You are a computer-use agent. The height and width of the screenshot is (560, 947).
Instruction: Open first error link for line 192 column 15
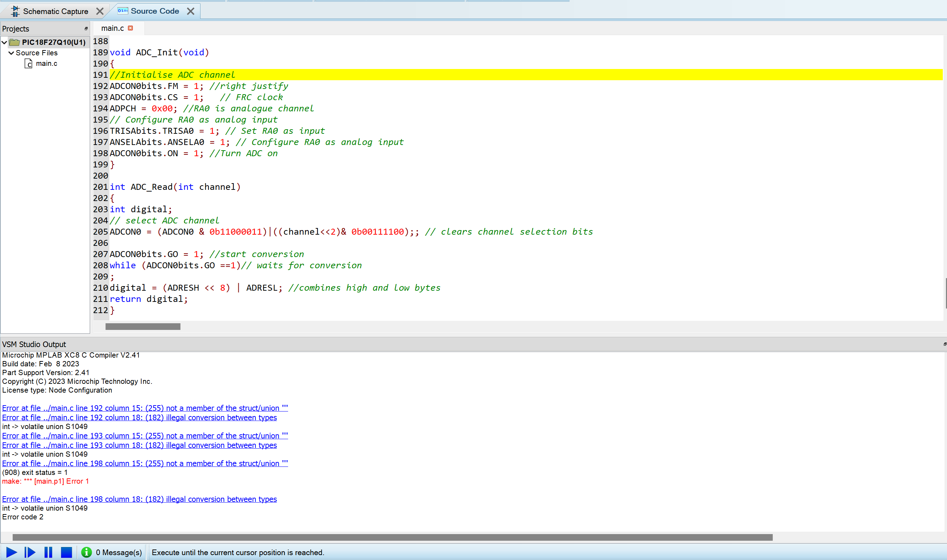pos(145,408)
